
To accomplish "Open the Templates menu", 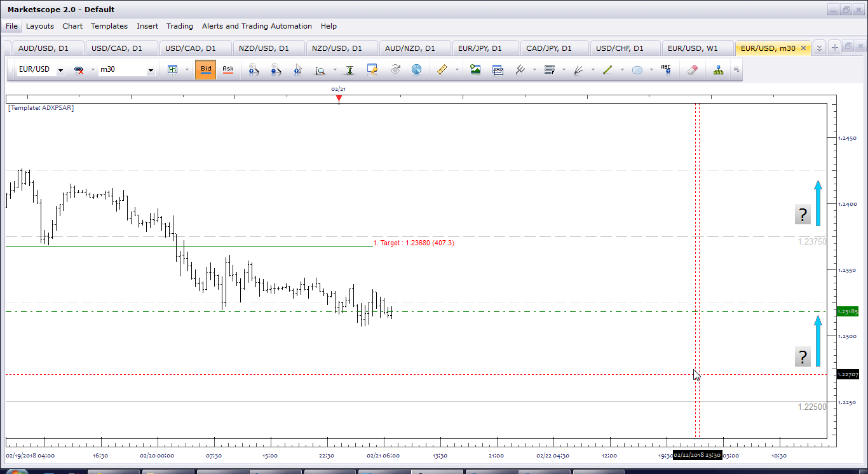I will [109, 26].
